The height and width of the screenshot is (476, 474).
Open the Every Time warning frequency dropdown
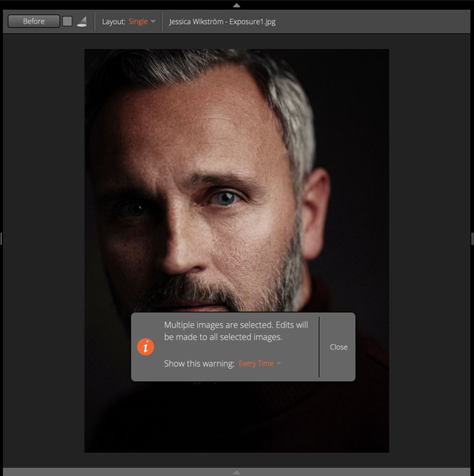[260, 364]
